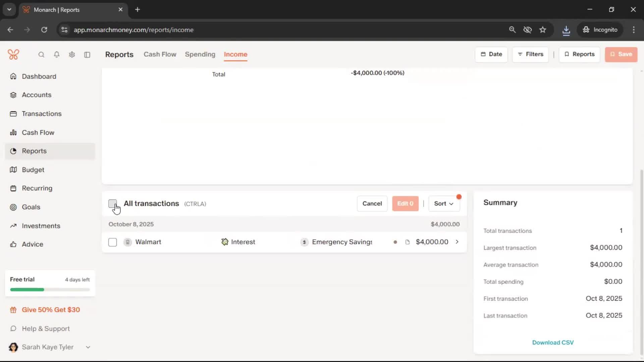This screenshot has height=362, width=644.
Task: Switch to the Spending tab
Action: pyautogui.click(x=200, y=54)
